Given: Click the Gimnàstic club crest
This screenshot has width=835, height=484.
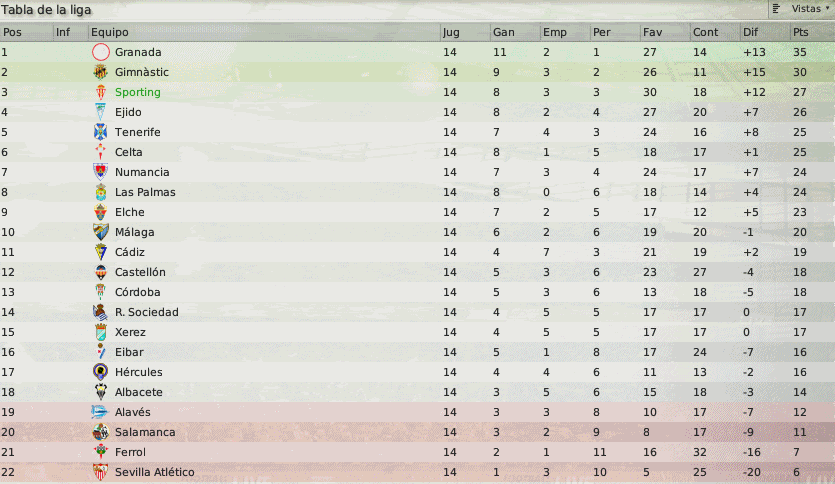Looking at the screenshot, I should [100, 72].
